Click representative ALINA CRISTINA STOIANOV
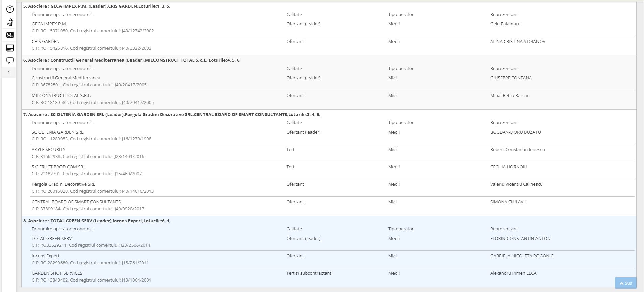This screenshot has height=292, width=644. coord(518,41)
